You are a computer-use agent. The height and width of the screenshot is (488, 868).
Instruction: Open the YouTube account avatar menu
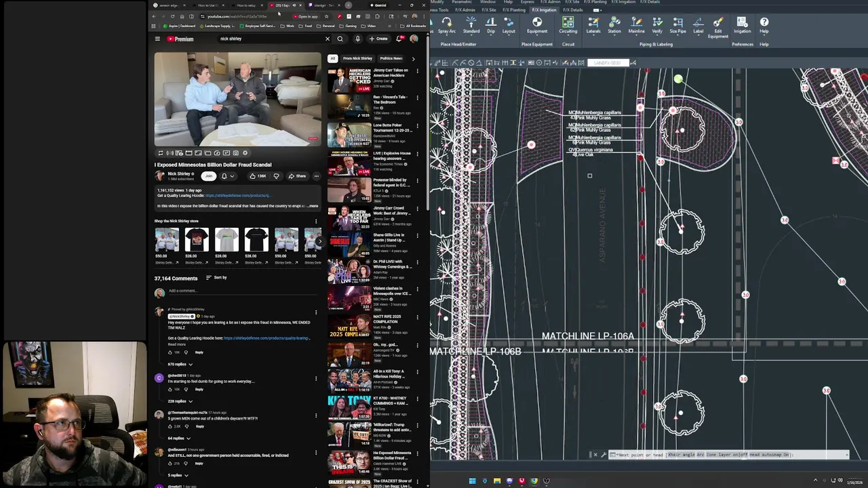[x=414, y=39]
